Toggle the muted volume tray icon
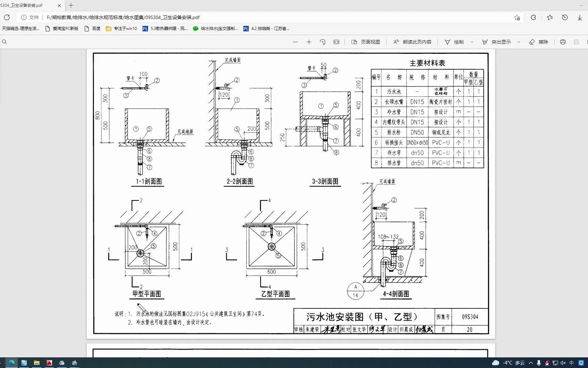This screenshot has height=368, width=588. tap(563, 363)
